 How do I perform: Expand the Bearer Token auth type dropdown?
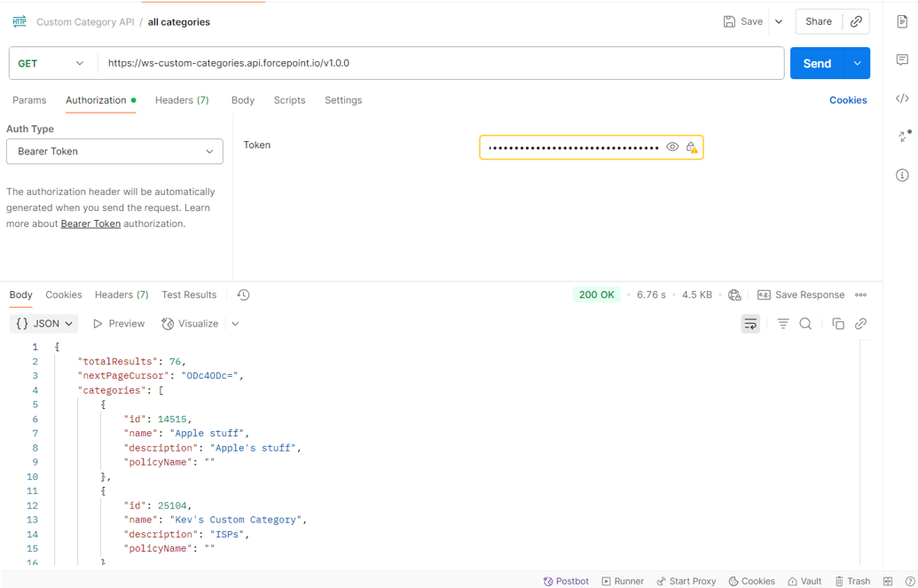coord(114,152)
